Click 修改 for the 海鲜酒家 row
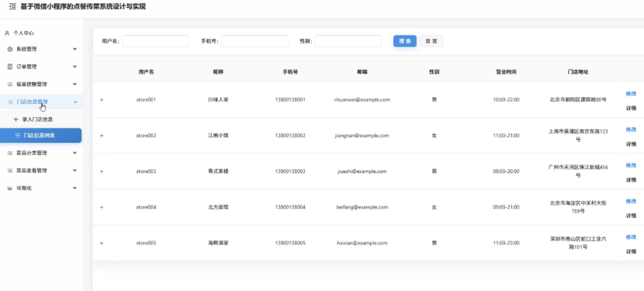This screenshot has height=291, width=644. (631, 237)
